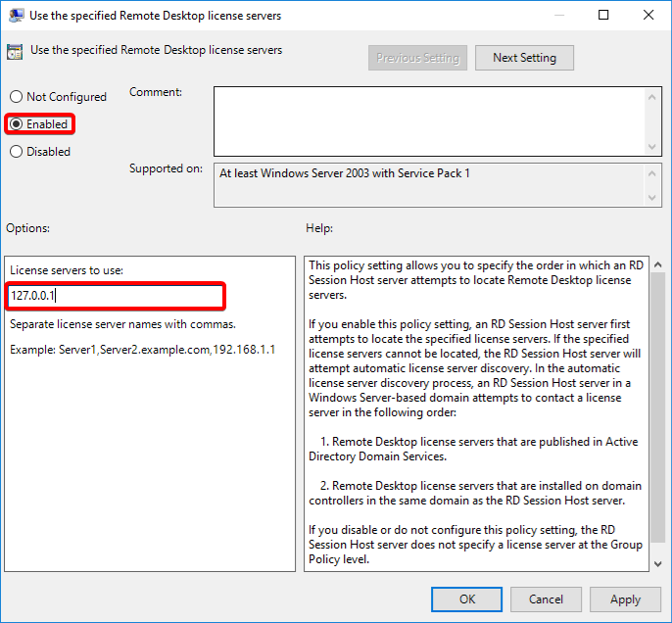Click inside the Comment text area
Viewport: 672px width, 623px height.
tap(428, 120)
